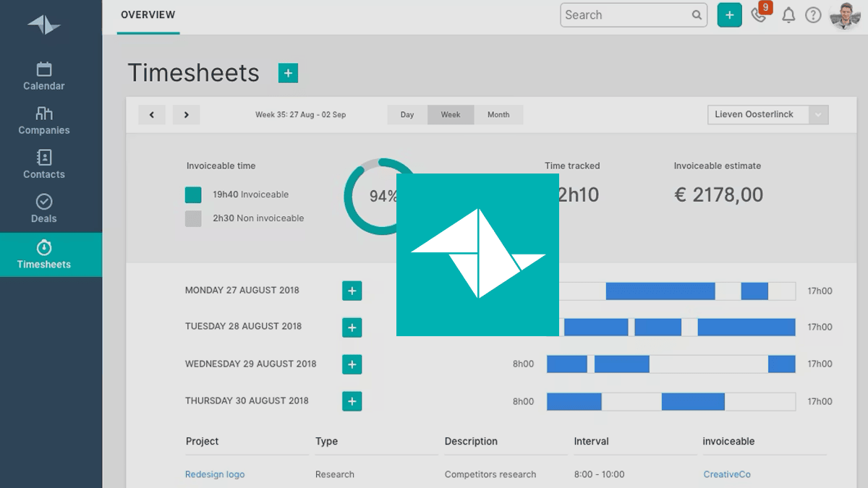Open the Lieven Oosterlinck user dropdown
Screen dimensions: 868x488
click(x=768, y=114)
